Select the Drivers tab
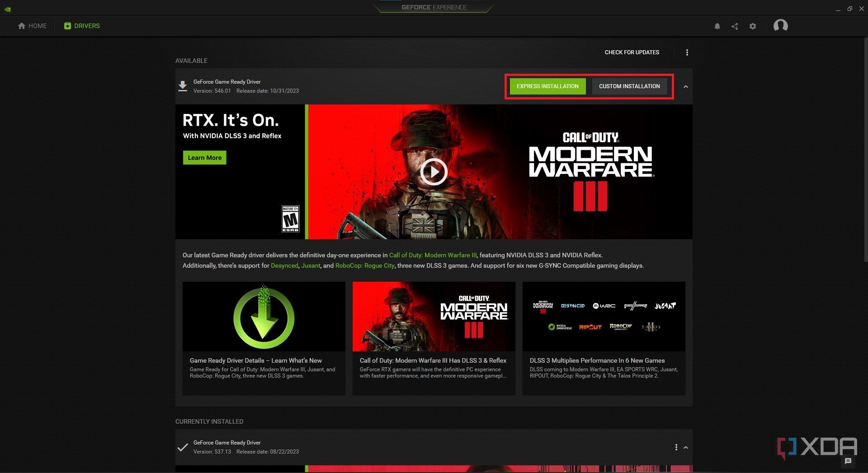Screen dimensions: 868x473 point(82,26)
